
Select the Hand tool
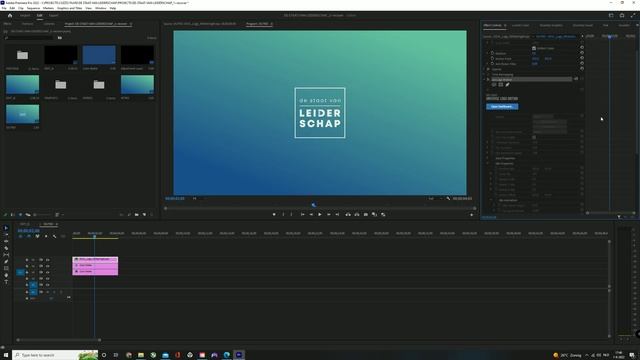click(x=6, y=275)
